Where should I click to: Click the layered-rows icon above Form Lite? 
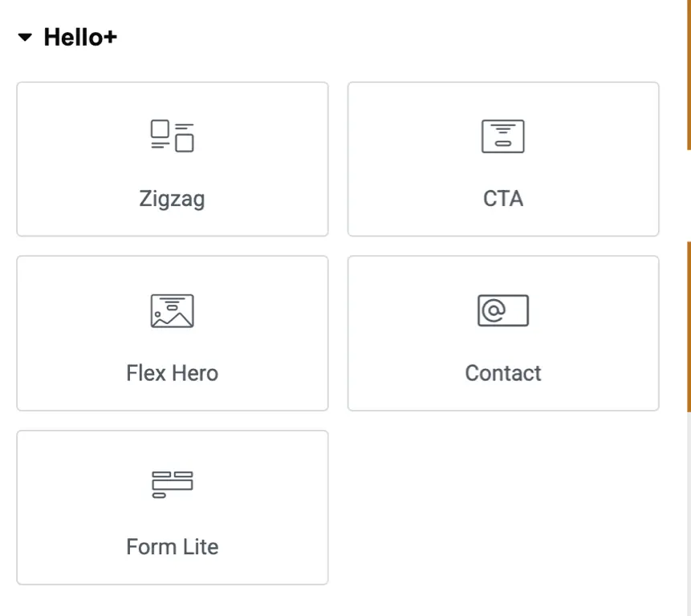pyautogui.click(x=173, y=482)
